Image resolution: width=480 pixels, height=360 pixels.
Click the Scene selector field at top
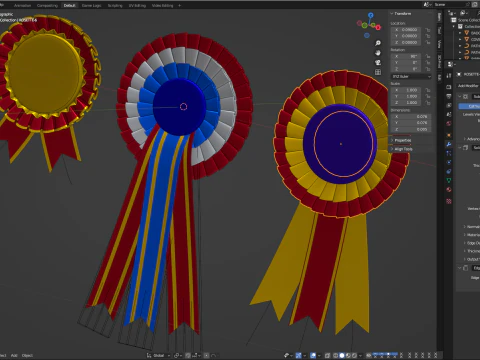450,4
